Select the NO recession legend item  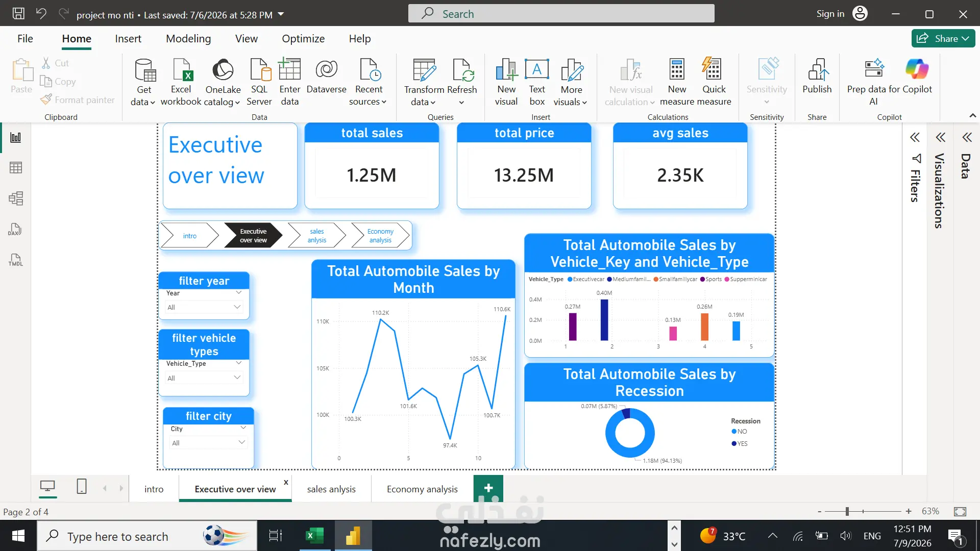(739, 432)
